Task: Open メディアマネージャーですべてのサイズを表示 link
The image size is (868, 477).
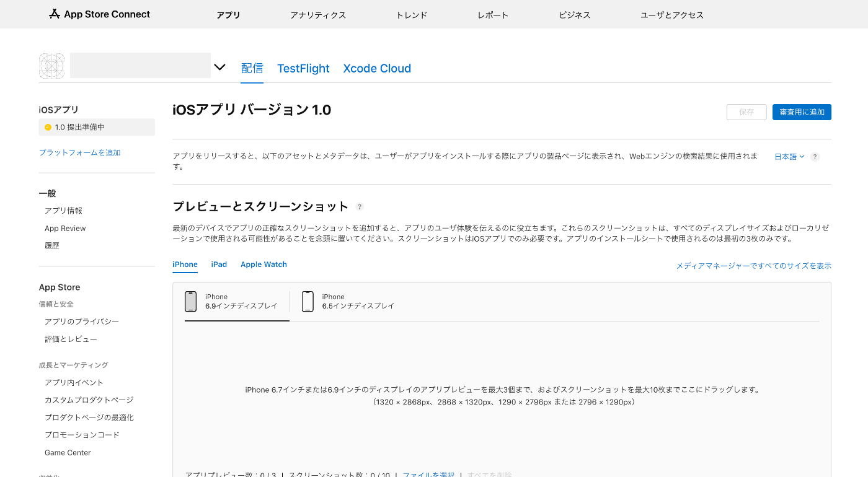Action: pos(753,266)
